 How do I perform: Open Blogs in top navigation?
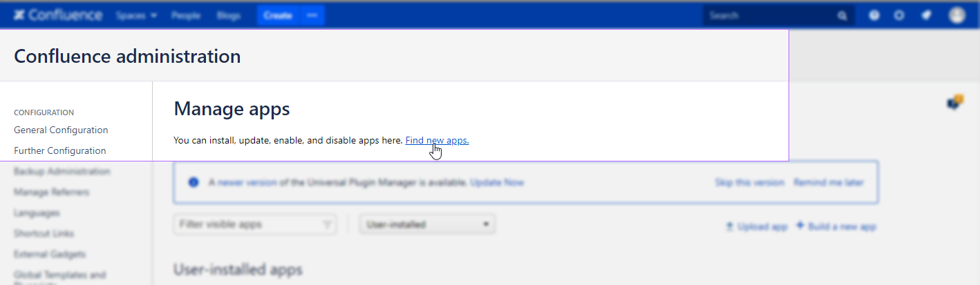(228, 15)
